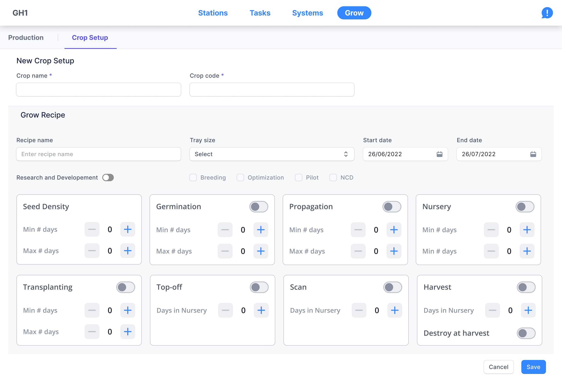562x392 pixels.
Task: Open the Stations menu
Action: [213, 13]
